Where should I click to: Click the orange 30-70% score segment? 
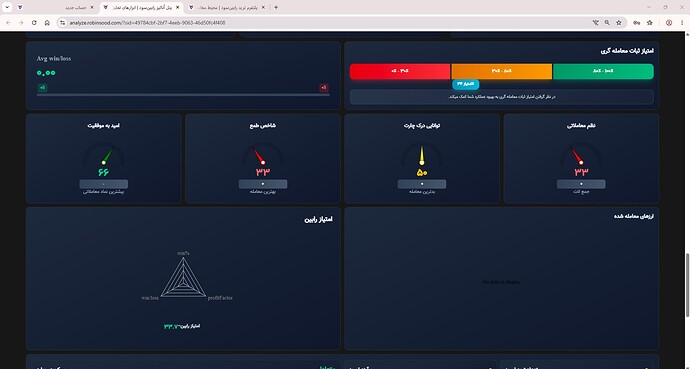tap(502, 71)
